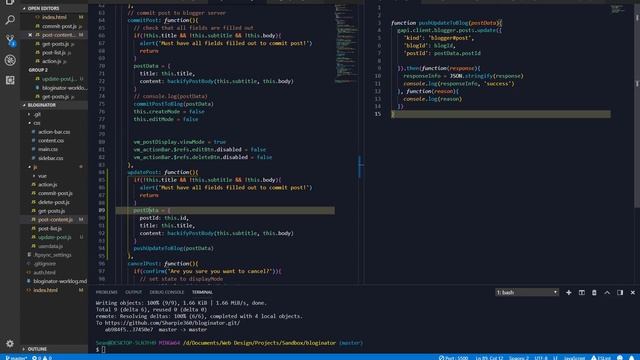Open index.html in Bloginator tree

pyautogui.click(x=45, y=290)
